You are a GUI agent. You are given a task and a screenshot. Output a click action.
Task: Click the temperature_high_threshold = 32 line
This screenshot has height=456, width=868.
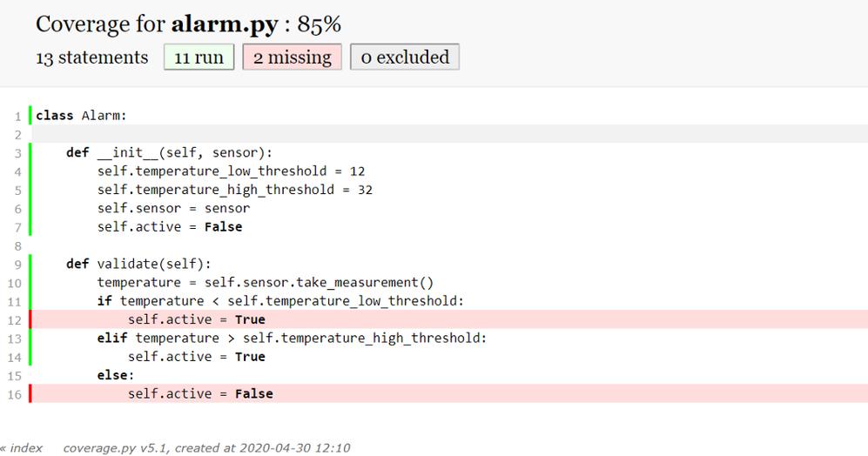pos(235,189)
